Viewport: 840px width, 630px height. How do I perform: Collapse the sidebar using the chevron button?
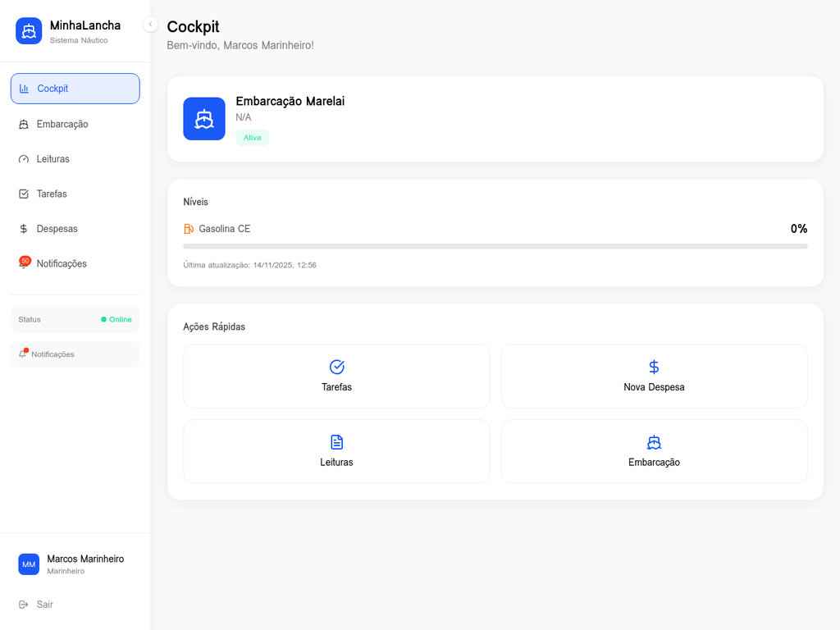(150, 25)
